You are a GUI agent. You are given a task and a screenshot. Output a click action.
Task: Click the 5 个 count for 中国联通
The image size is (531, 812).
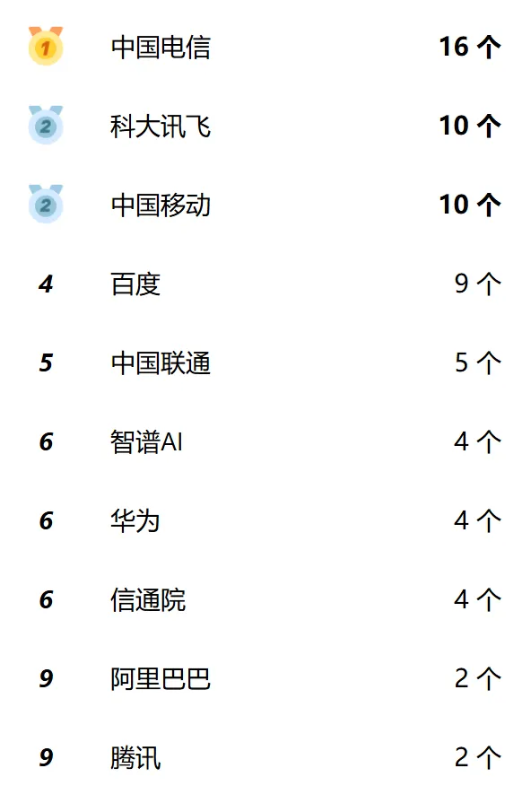[x=478, y=363]
